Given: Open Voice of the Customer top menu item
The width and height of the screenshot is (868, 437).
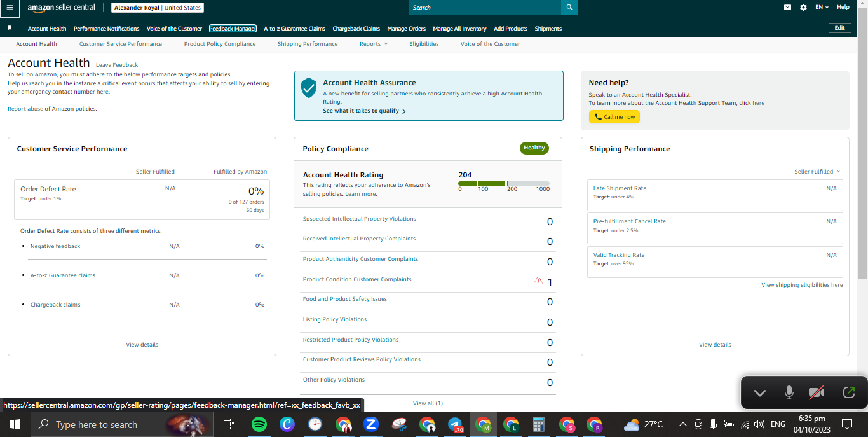Looking at the screenshot, I should (174, 29).
